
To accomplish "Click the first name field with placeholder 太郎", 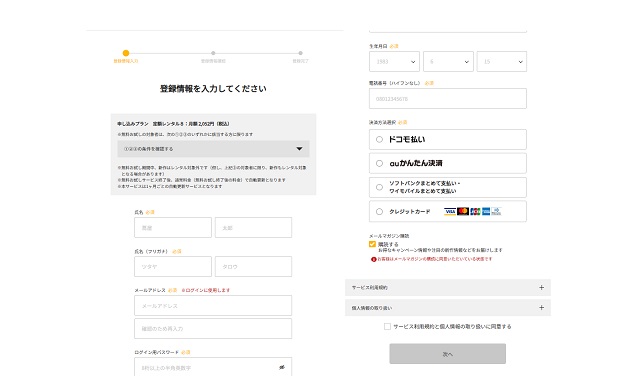I will pos(253,228).
